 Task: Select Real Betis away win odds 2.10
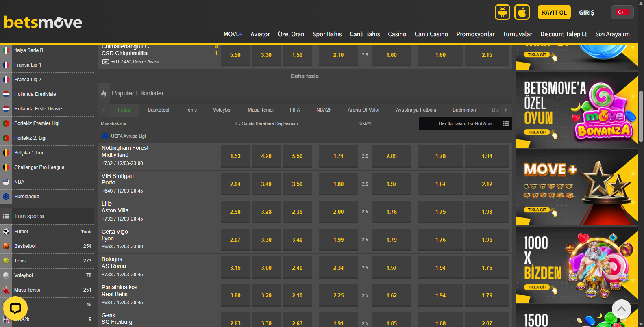pyautogui.click(x=297, y=295)
